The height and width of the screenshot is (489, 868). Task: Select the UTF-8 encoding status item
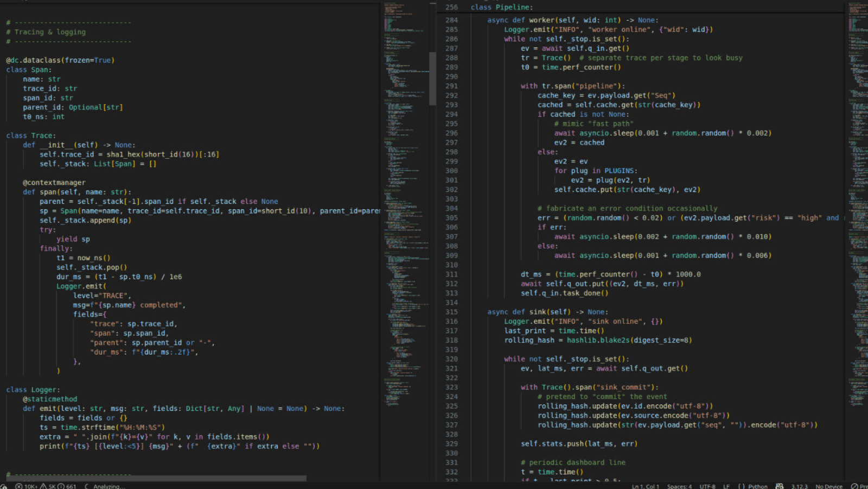coord(707,486)
